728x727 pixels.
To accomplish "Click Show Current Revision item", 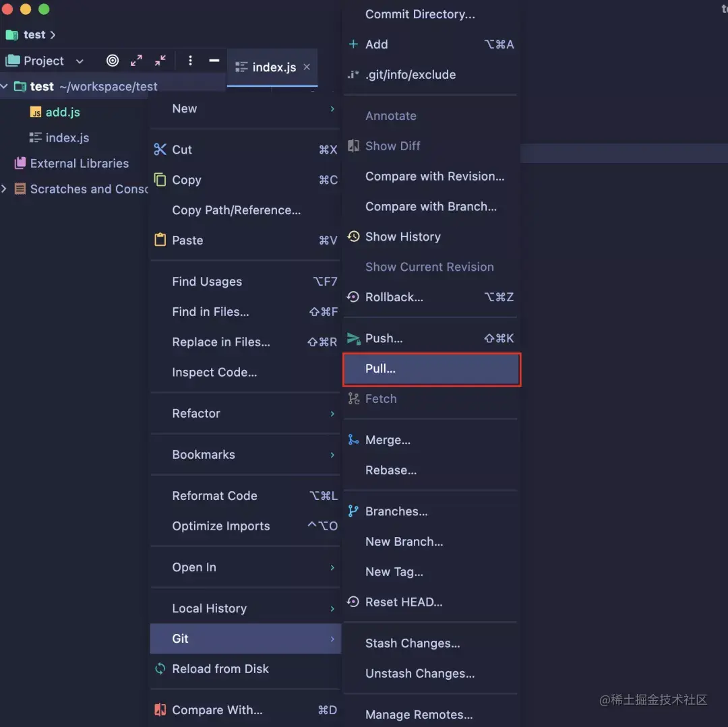I will [x=430, y=267].
